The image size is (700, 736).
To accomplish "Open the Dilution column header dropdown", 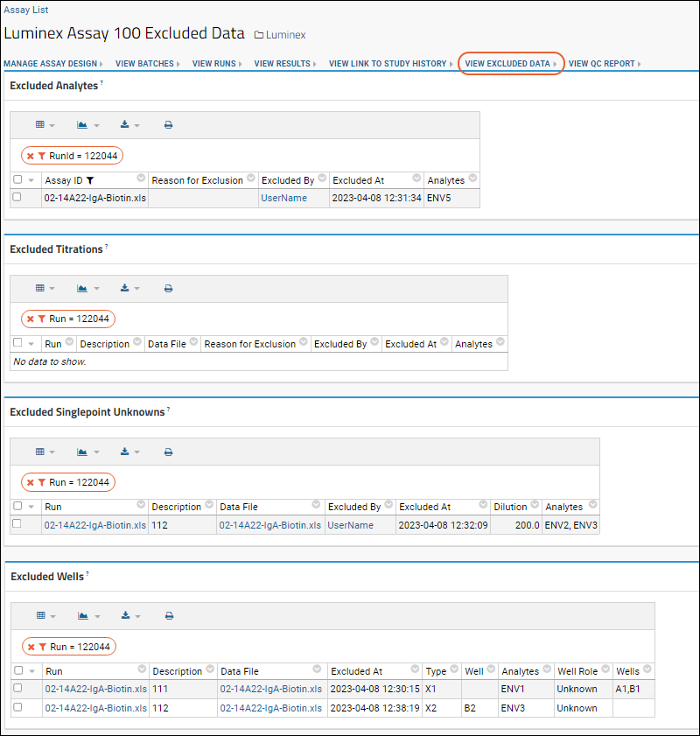I will pos(534,506).
